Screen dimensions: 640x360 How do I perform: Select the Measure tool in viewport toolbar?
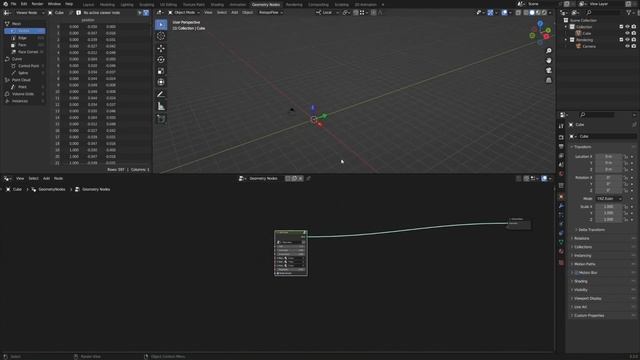tap(161, 106)
